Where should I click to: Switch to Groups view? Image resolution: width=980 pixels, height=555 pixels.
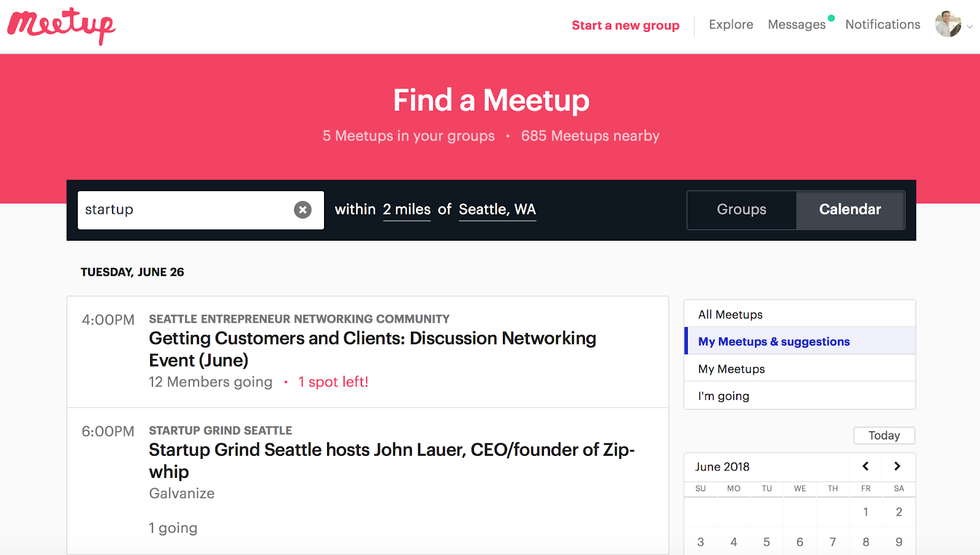click(741, 210)
